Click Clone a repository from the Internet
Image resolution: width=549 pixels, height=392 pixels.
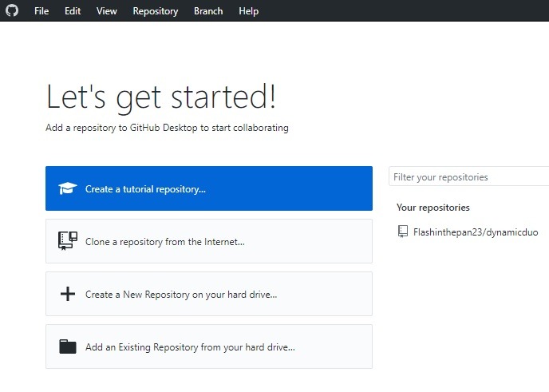point(209,241)
